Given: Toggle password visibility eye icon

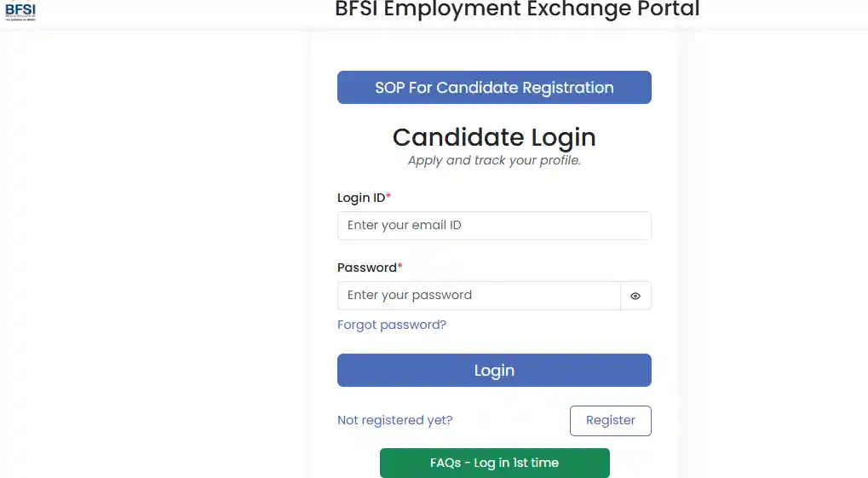Looking at the screenshot, I should 635,296.
